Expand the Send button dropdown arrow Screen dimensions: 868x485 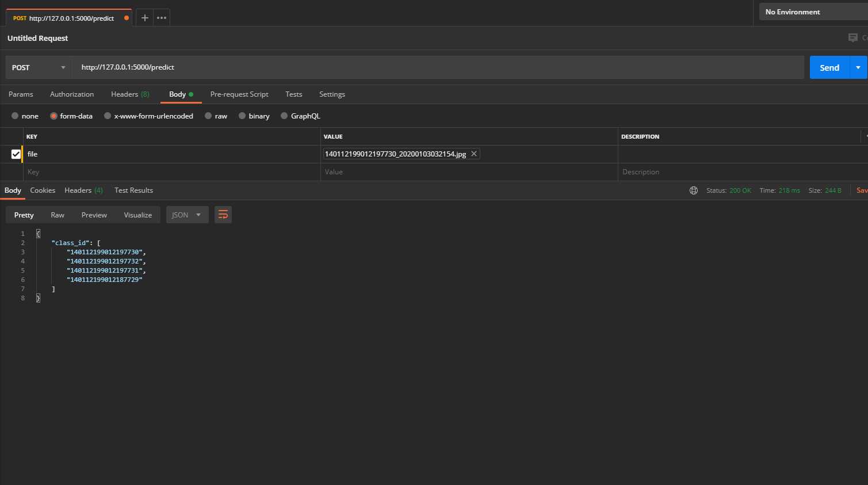coord(858,67)
